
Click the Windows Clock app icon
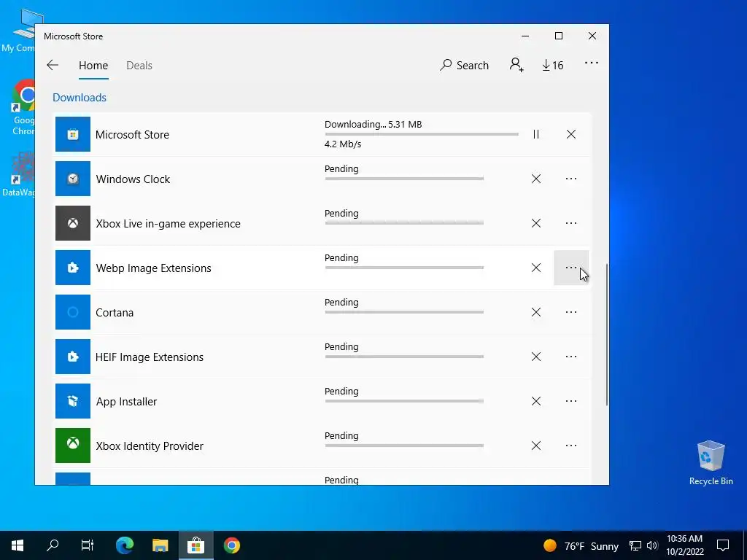click(73, 179)
